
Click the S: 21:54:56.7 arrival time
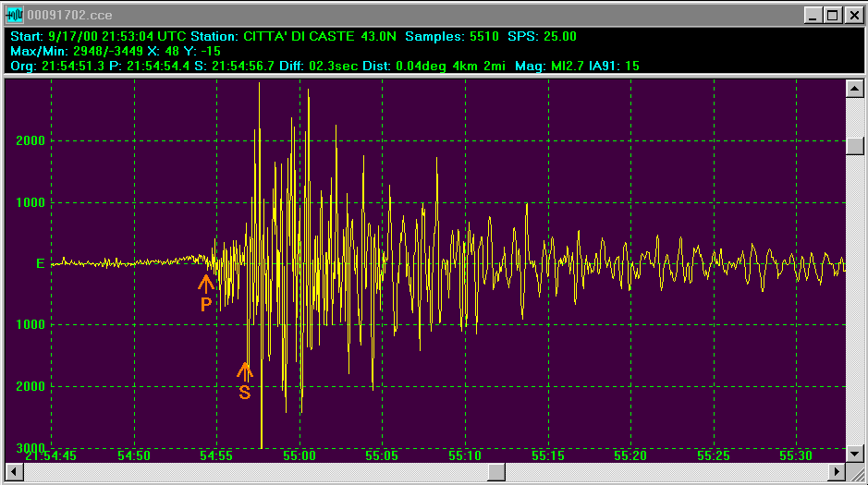[x=234, y=67]
